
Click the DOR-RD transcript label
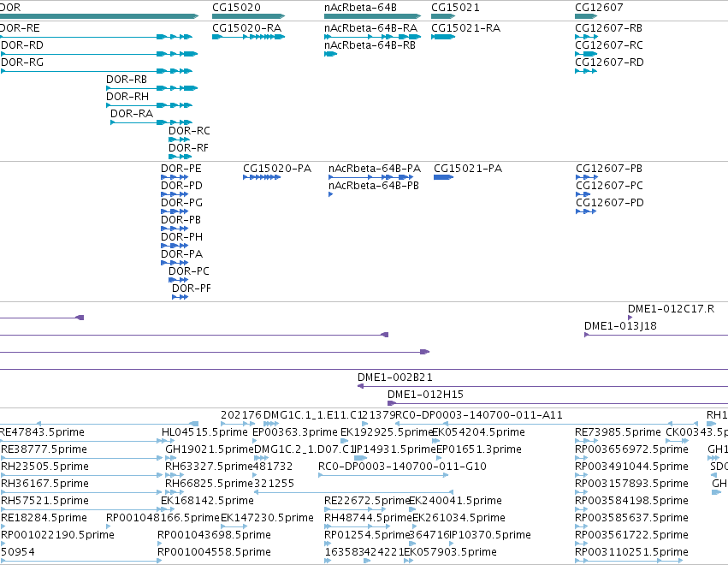(22, 45)
